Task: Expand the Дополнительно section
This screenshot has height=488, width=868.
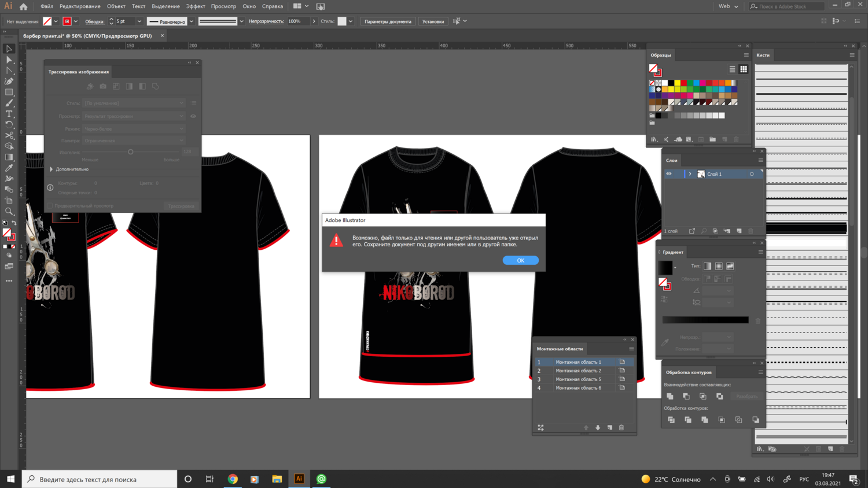Action: pyautogui.click(x=52, y=169)
